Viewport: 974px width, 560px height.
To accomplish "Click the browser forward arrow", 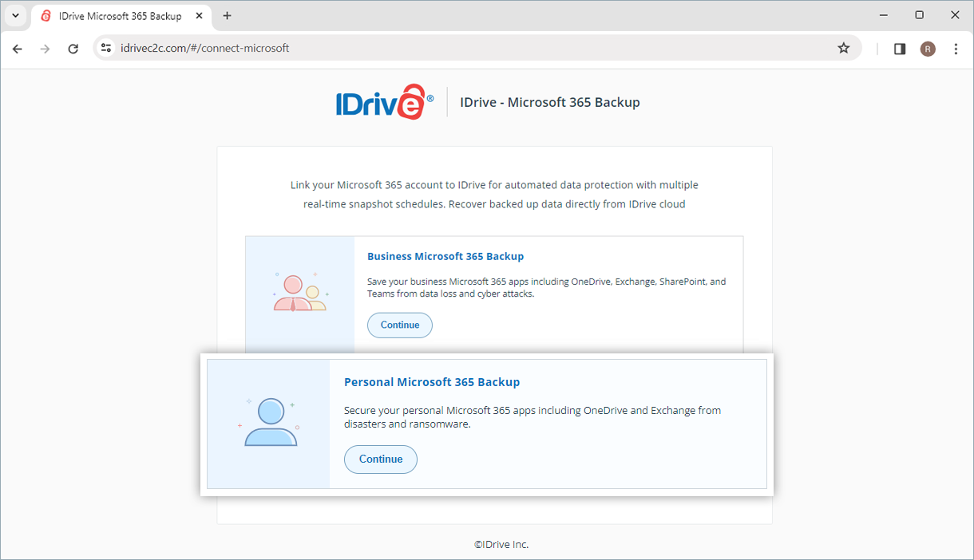I will pyautogui.click(x=46, y=49).
